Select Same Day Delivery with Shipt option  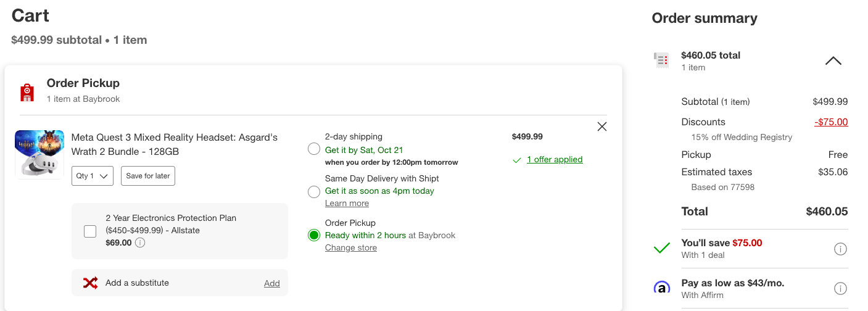314,192
